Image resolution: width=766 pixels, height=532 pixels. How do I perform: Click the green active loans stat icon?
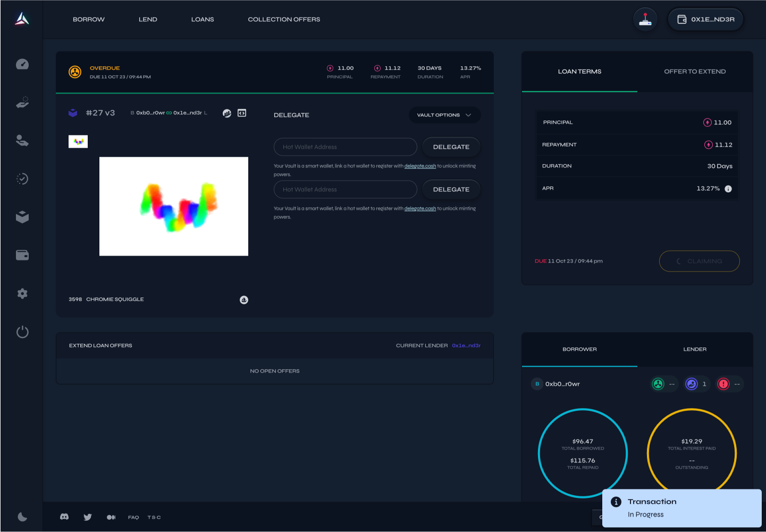point(658,384)
